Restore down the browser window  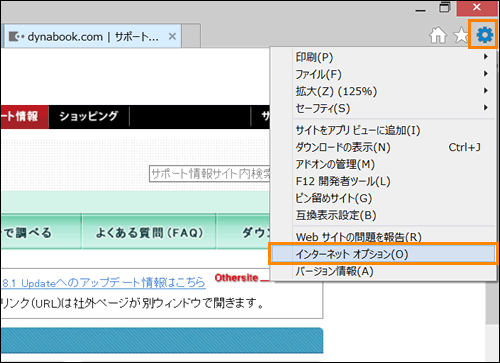(x=444, y=8)
